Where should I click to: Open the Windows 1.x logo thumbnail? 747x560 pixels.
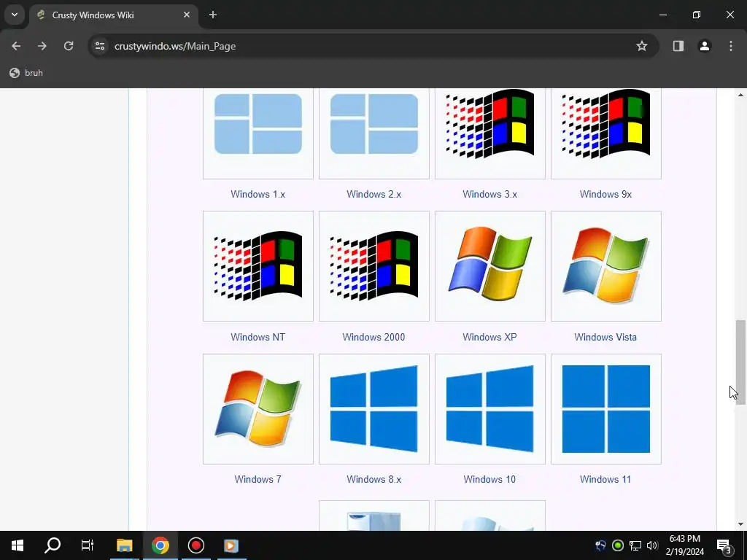tap(258, 125)
